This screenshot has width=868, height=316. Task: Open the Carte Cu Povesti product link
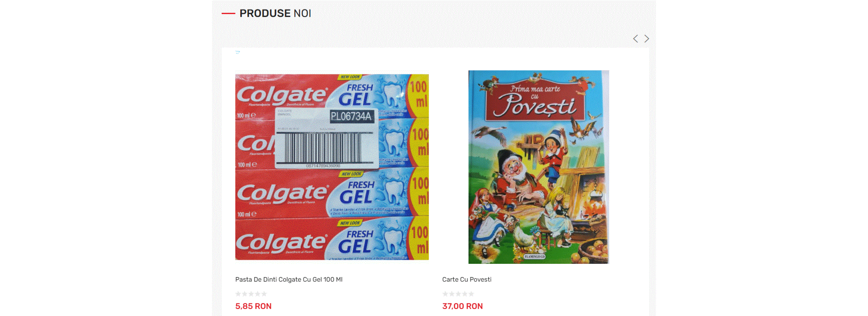click(x=467, y=279)
